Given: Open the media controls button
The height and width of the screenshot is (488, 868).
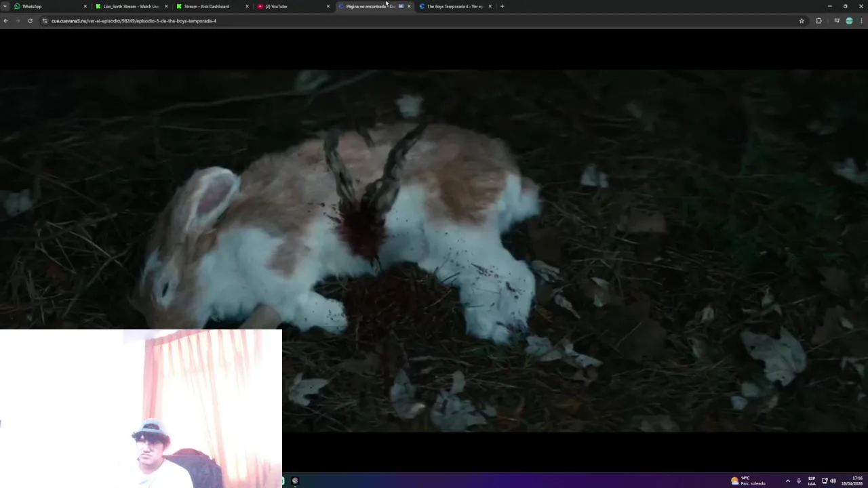Looking at the screenshot, I should [x=837, y=21].
